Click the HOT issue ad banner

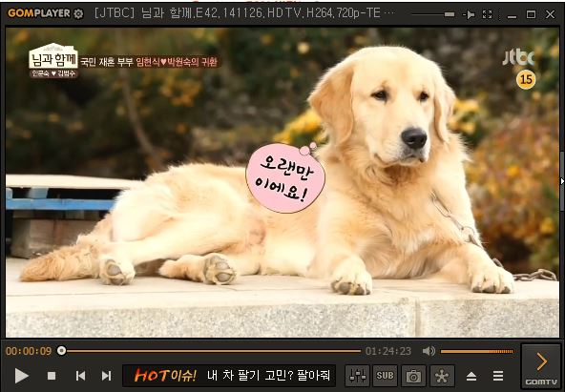(x=229, y=376)
